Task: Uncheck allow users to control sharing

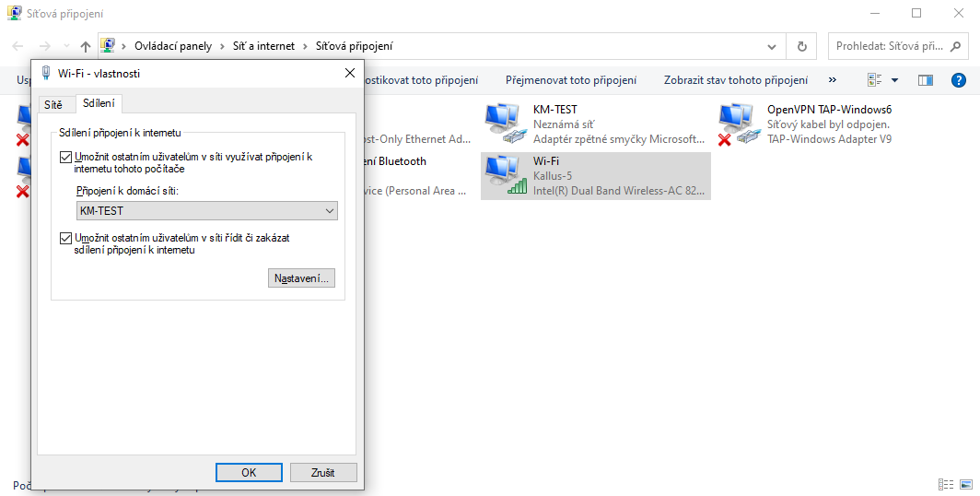Action: click(65, 238)
